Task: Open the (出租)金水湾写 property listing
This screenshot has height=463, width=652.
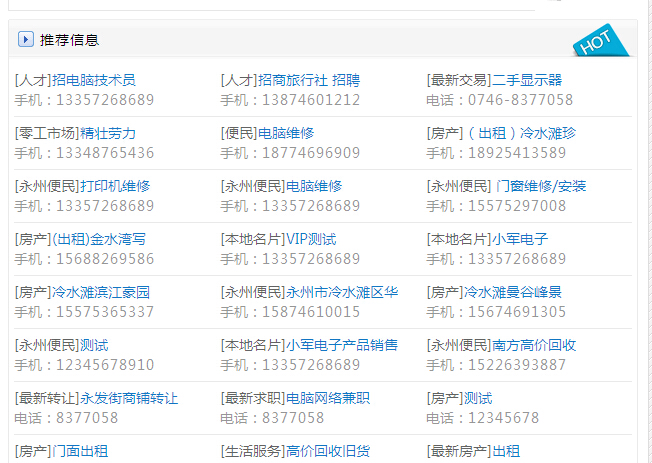Action: point(80,239)
